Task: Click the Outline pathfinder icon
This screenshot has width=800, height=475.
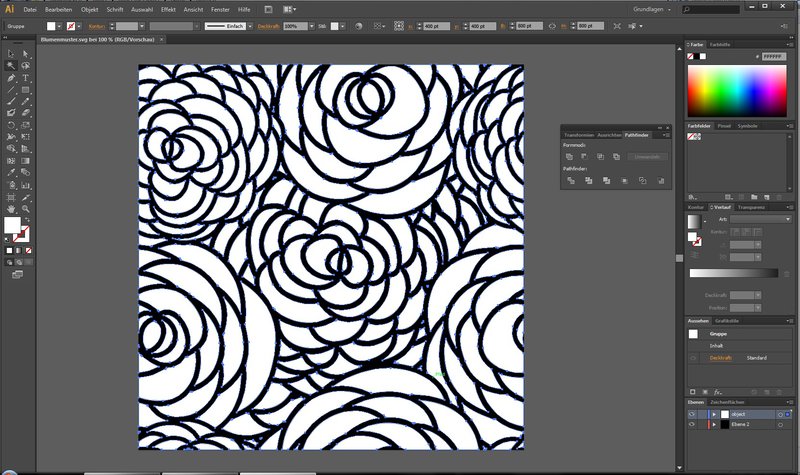Action: pos(642,181)
